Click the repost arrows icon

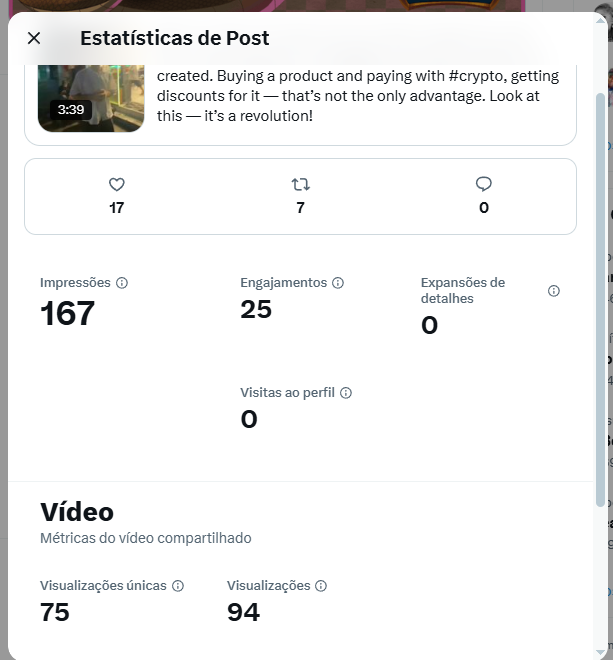[x=300, y=184]
